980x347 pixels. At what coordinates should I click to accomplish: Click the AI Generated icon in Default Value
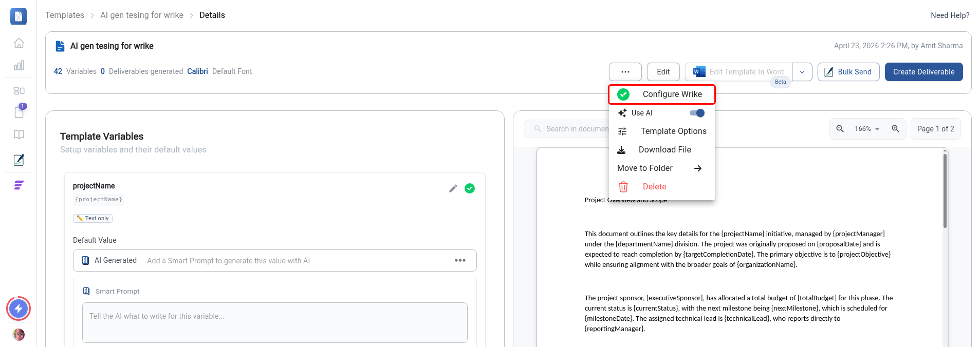[86, 260]
